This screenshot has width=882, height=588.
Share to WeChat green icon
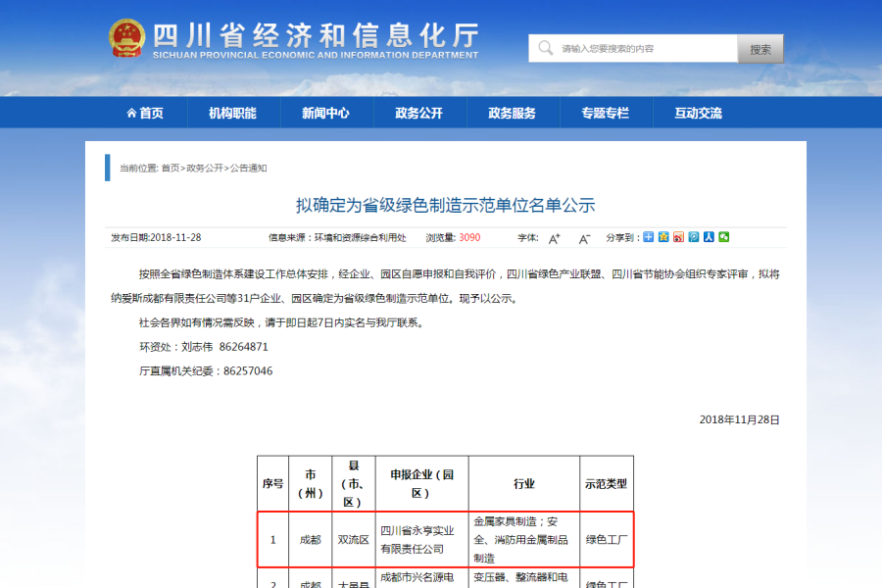point(724,237)
